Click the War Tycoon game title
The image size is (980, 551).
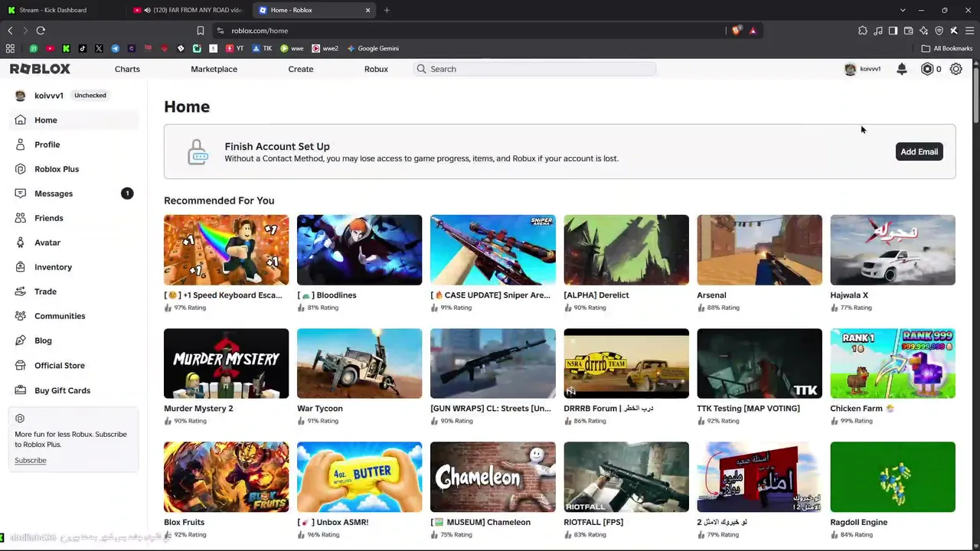tap(320, 409)
